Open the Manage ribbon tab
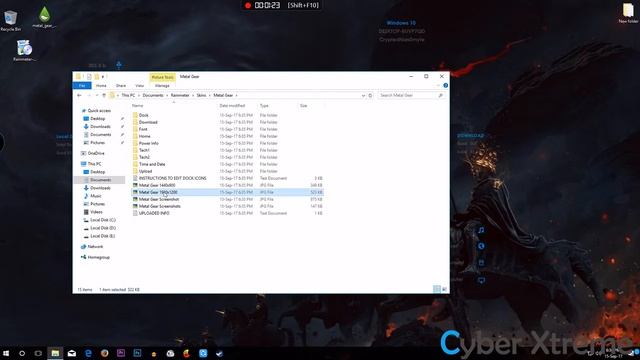Screen dimensions: 640x360 pos(162,86)
